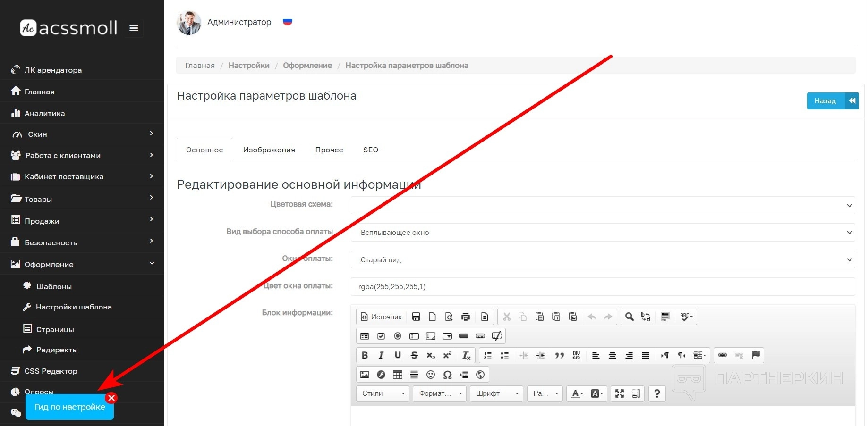Image resolution: width=868 pixels, height=426 pixels.
Task: Click the Цвет окна оплаты input field
Action: 603,287
